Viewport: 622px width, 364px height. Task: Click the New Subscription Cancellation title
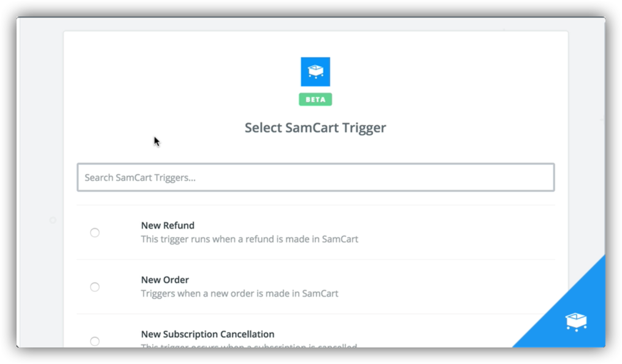click(x=207, y=335)
